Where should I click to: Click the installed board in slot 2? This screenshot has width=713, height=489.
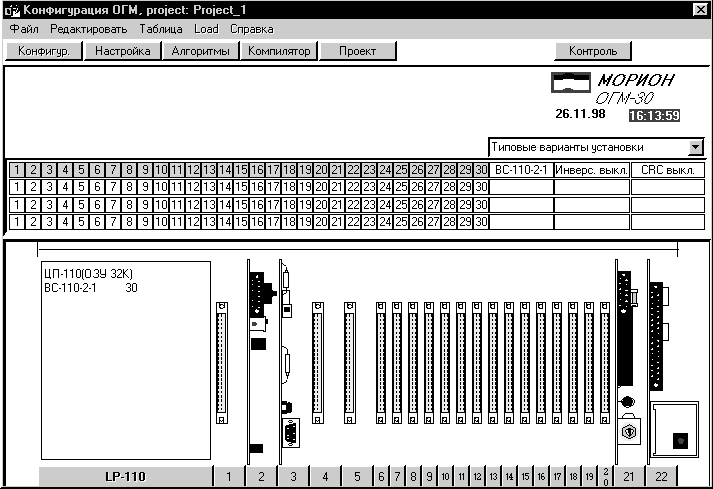pyautogui.click(x=260, y=362)
